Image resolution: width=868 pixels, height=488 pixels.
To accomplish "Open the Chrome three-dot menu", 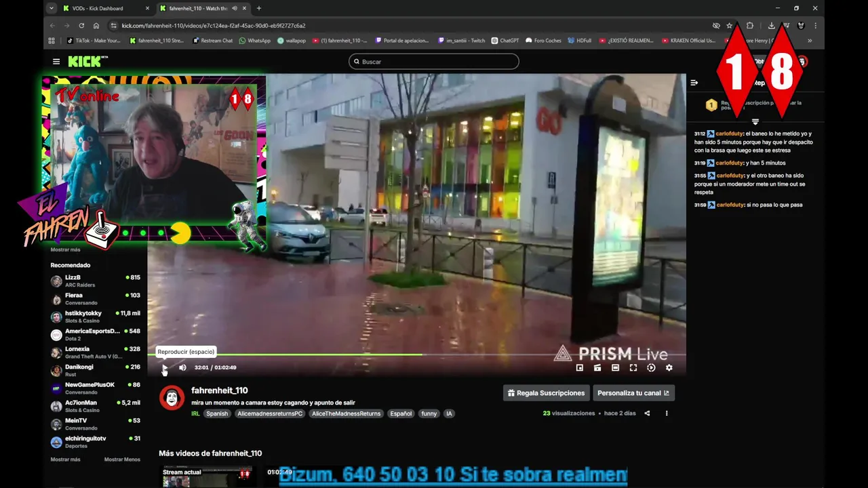I will point(815,26).
